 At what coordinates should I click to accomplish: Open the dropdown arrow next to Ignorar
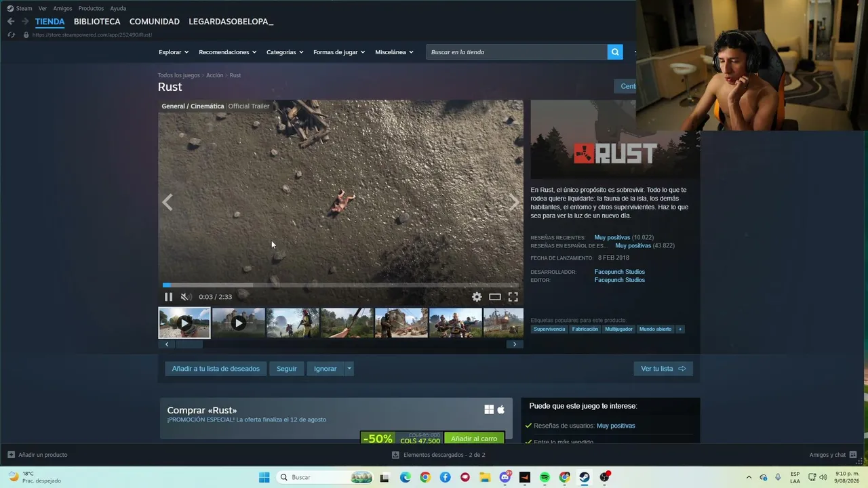point(349,369)
